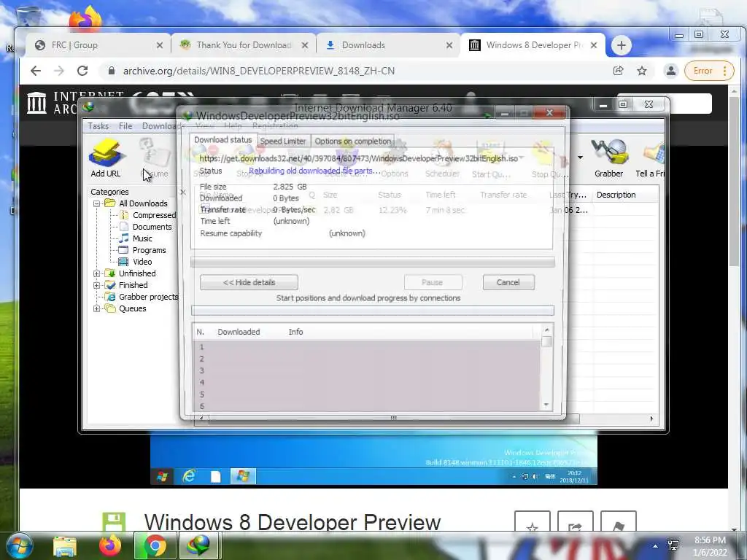Switch to the FRC | Group tab
Image resolution: width=747 pixels, height=560 pixels.
tap(98, 45)
